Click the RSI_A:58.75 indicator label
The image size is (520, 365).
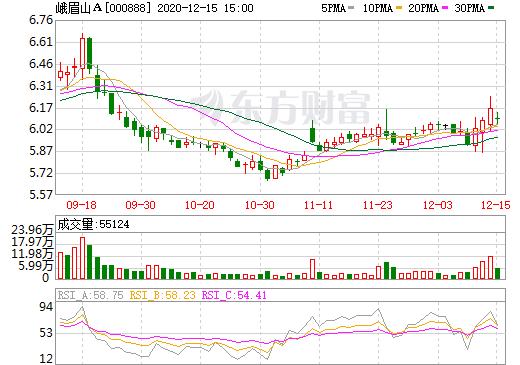[x=90, y=295]
